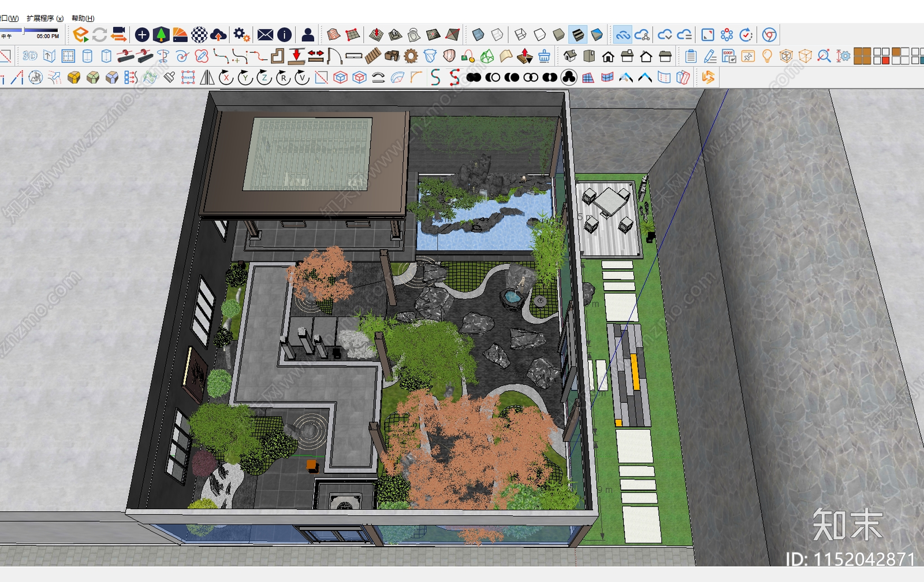Screen dimensions: 924x582
Task: Switch to shaded face style
Action: click(x=558, y=35)
